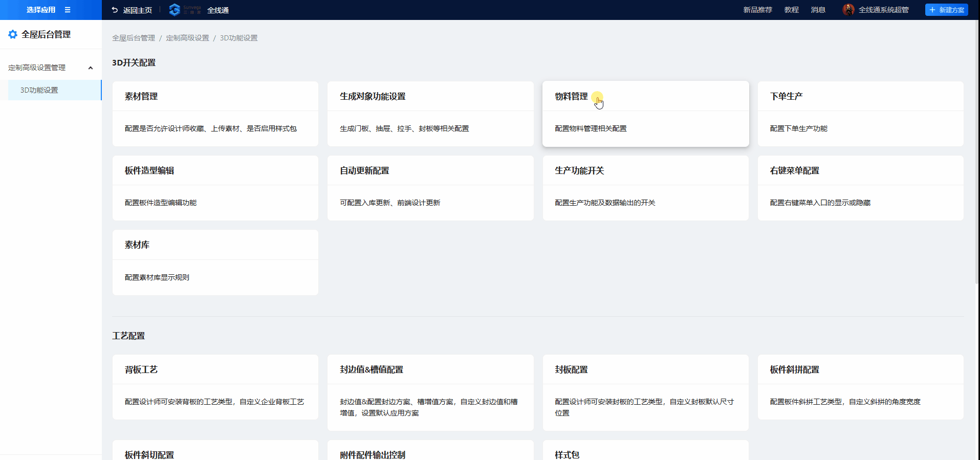Click description 生成门板、抽屉、拉手、封板等相关配置
The height and width of the screenshot is (460, 980).
(404, 128)
